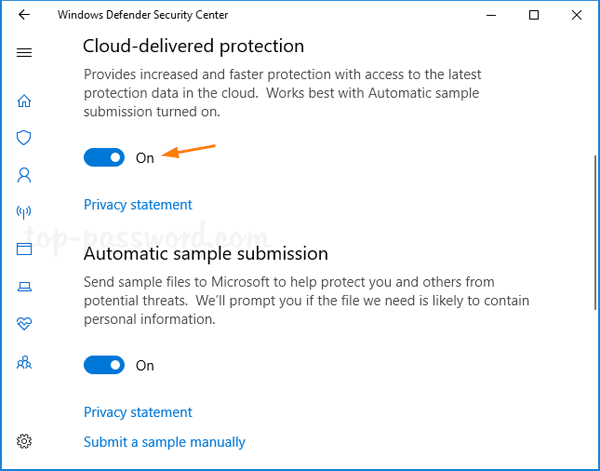Open Account protection person icon
Image resolution: width=600 pixels, height=471 pixels.
(25, 175)
